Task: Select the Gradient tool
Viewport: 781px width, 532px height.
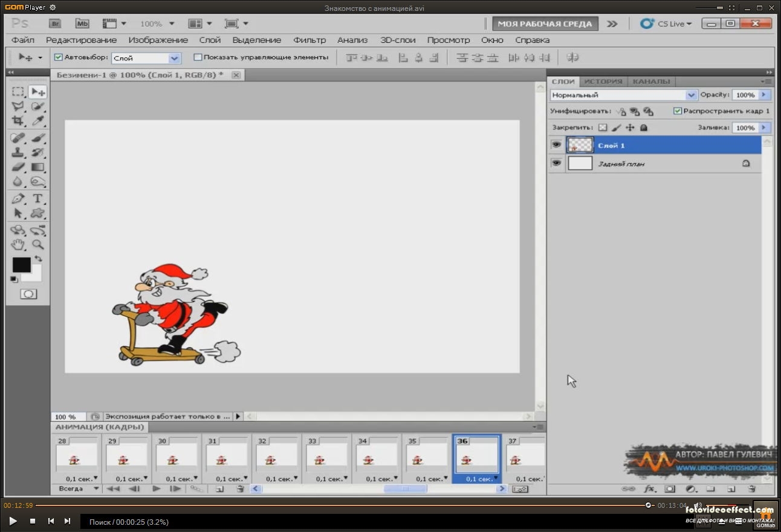Action: click(38, 167)
